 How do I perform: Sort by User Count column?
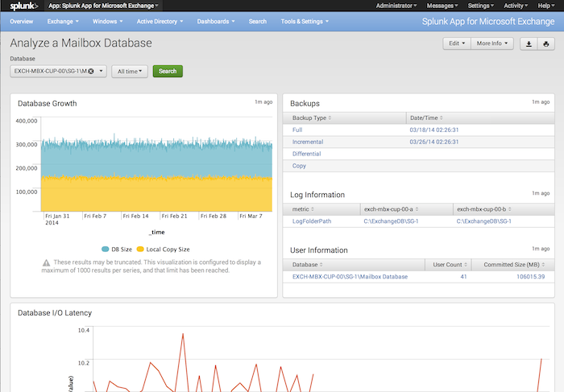coord(466,265)
